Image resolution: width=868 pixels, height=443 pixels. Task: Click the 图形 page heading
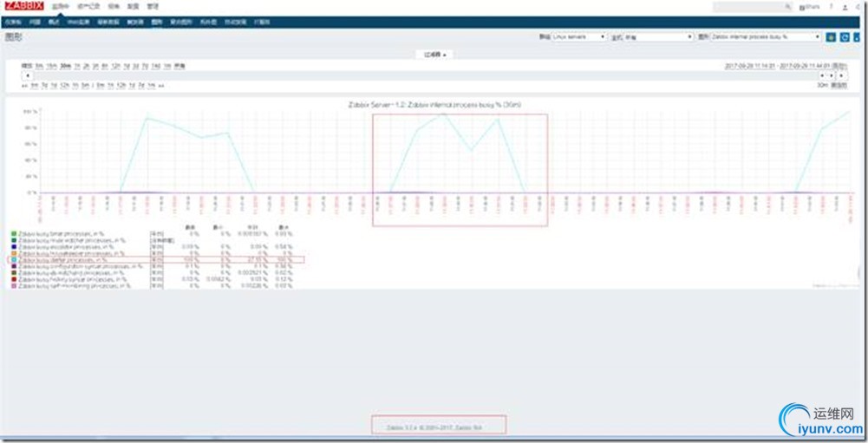(x=13, y=37)
